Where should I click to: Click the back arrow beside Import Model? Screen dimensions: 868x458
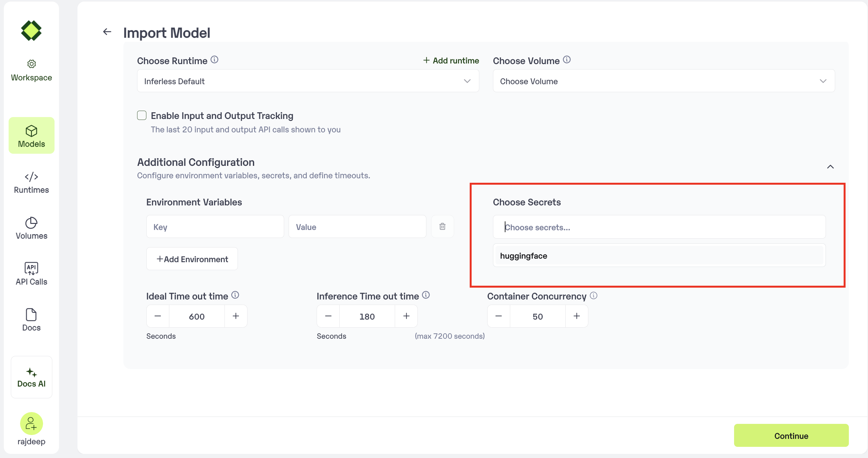click(107, 32)
